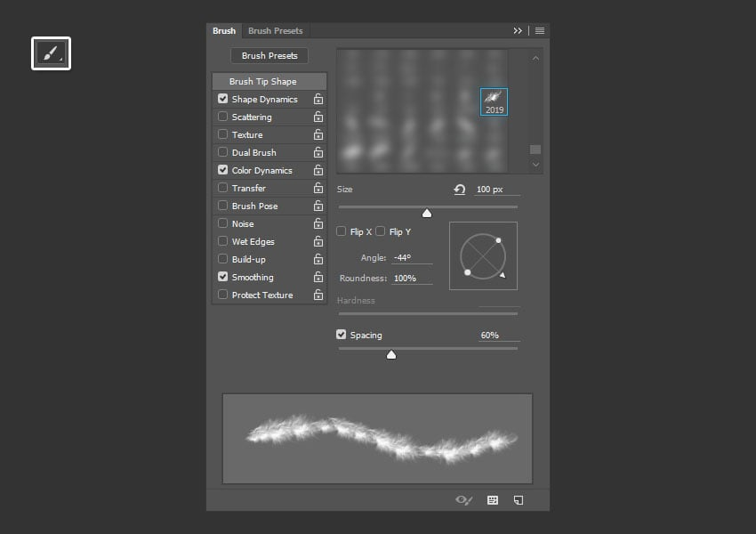Click the lock icon beside Shape Dynamics
This screenshot has width=756, height=534.
(x=318, y=100)
